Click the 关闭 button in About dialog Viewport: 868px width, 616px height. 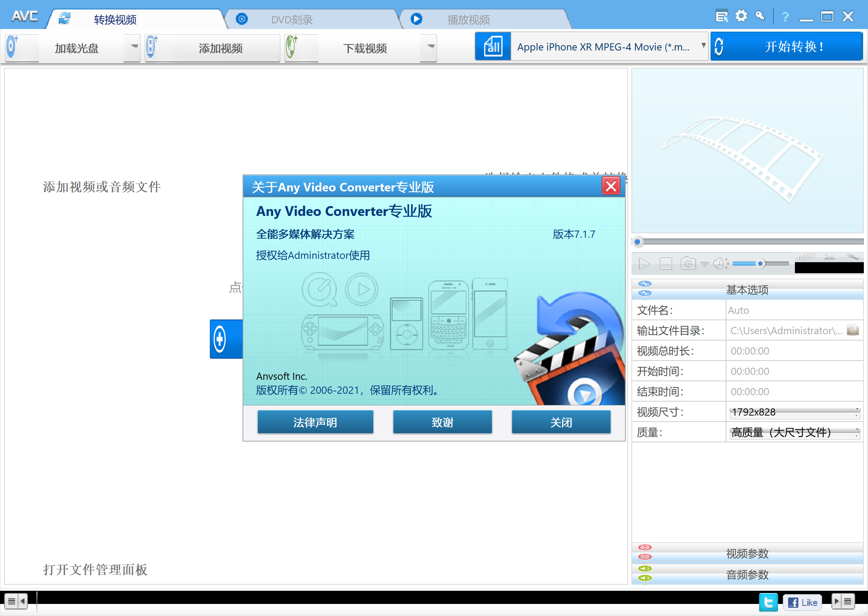561,422
